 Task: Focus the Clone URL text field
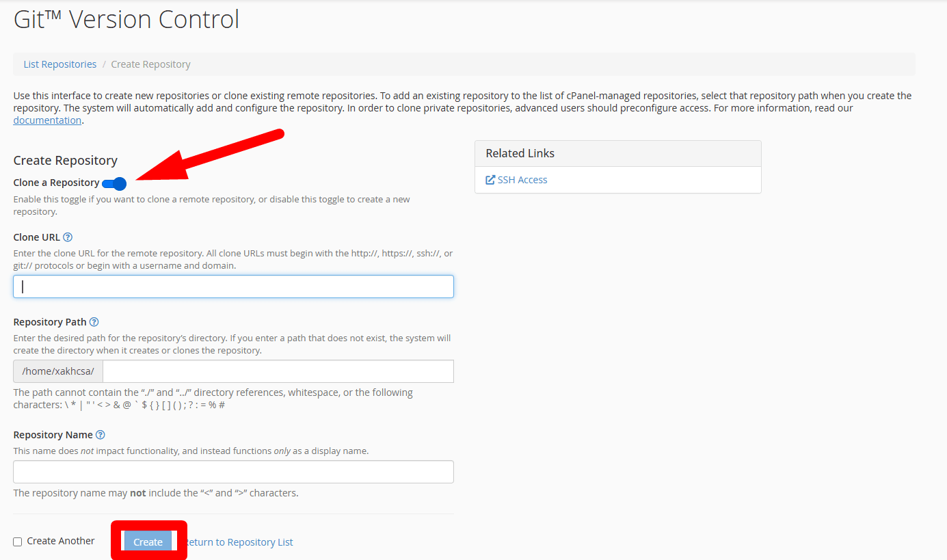tap(233, 286)
